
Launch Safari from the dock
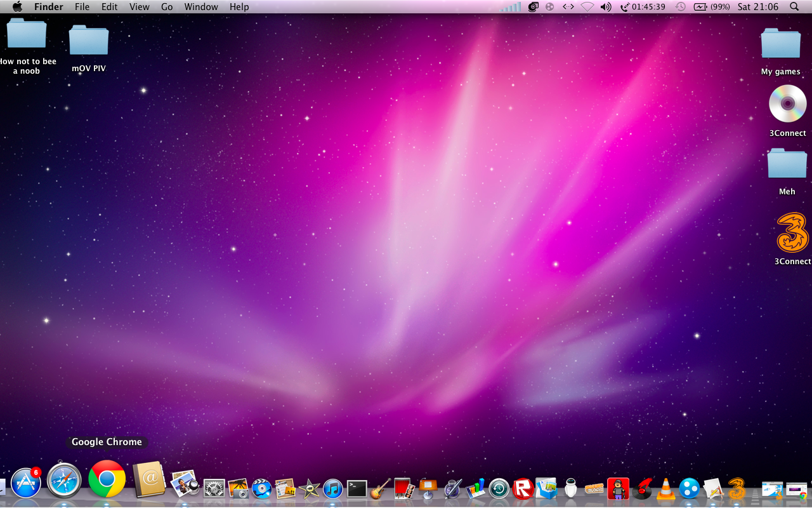click(64, 481)
